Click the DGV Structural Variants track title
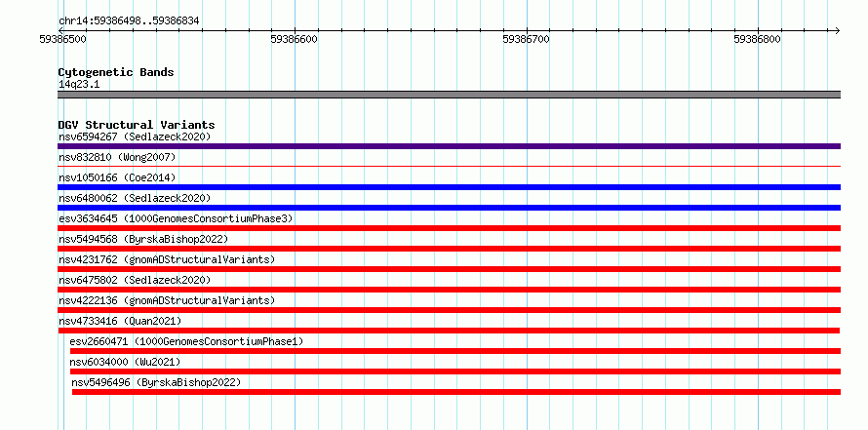868x430 pixels. coord(137,125)
